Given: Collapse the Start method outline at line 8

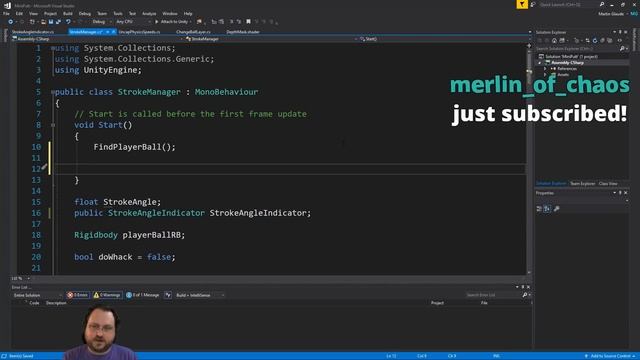Looking at the screenshot, I should [x=53, y=125].
